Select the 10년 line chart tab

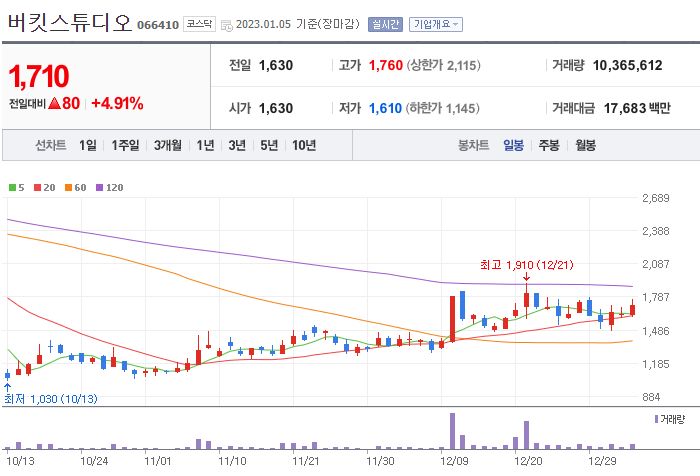click(304, 145)
